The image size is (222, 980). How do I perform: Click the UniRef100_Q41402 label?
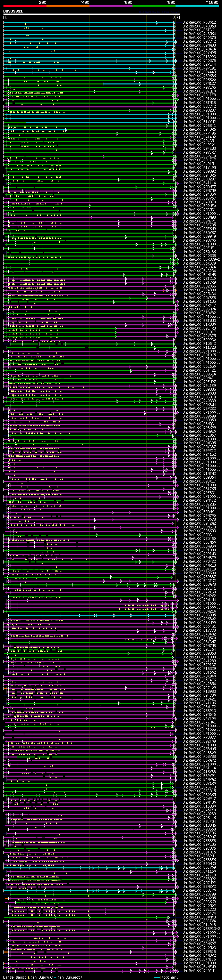[x=199, y=137]
